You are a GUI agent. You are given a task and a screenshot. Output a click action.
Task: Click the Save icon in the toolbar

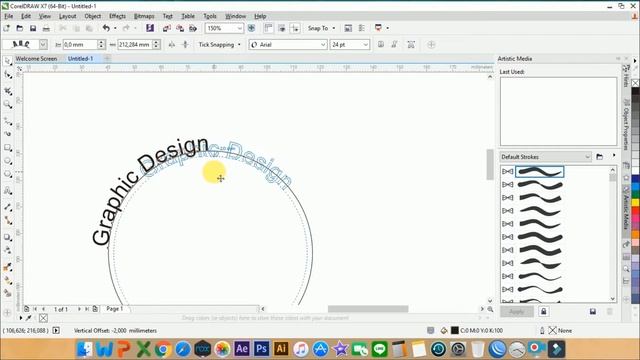tap(33, 28)
